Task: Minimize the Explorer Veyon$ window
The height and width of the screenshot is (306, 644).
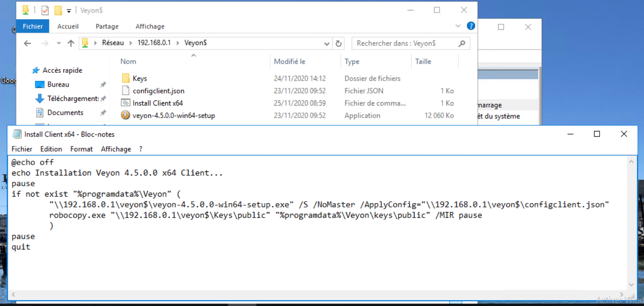Action: (x=410, y=10)
